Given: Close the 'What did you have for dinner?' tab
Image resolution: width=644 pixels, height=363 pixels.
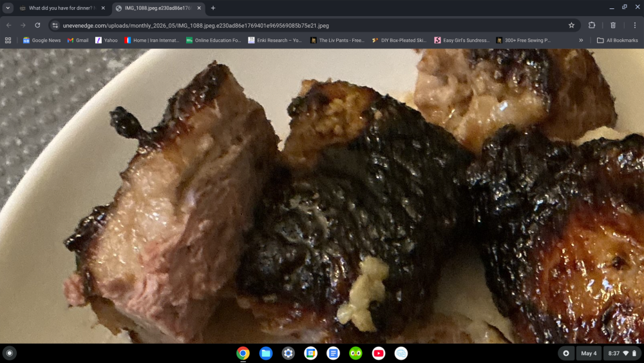Looking at the screenshot, I should (103, 8).
